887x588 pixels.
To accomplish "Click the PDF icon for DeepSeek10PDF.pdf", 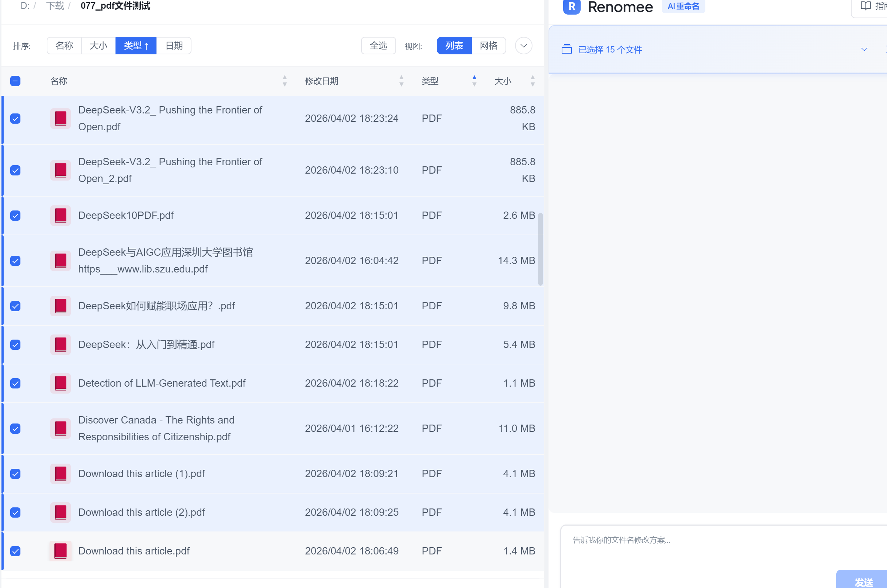I will click(x=60, y=216).
